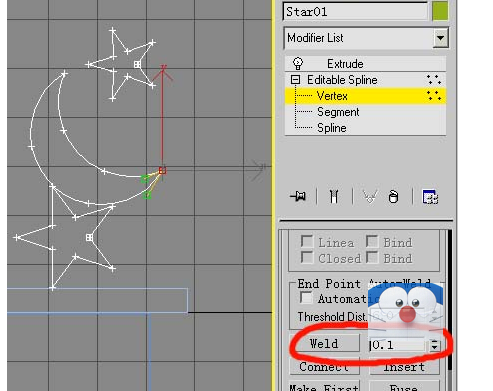Click the Pin Stack icon
This screenshot has height=391, width=493.
pyautogui.click(x=298, y=196)
